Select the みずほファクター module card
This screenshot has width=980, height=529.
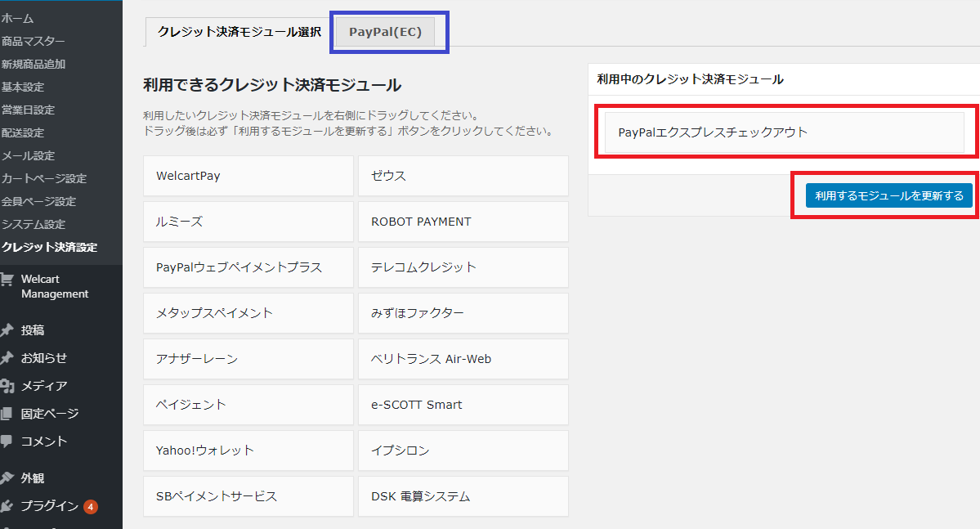(463, 312)
